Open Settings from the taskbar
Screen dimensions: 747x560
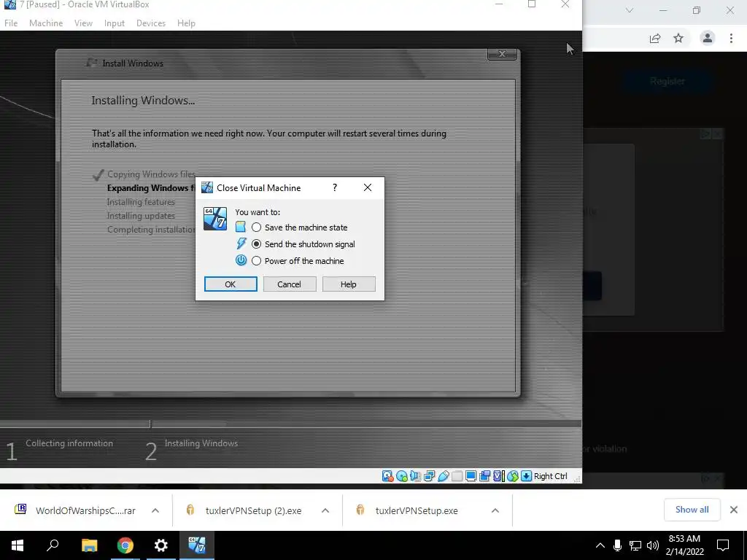click(x=161, y=545)
